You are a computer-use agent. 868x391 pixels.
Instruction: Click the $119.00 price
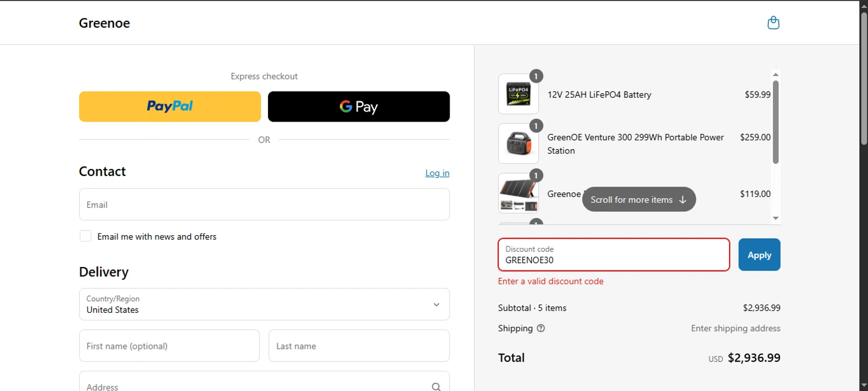(x=755, y=194)
